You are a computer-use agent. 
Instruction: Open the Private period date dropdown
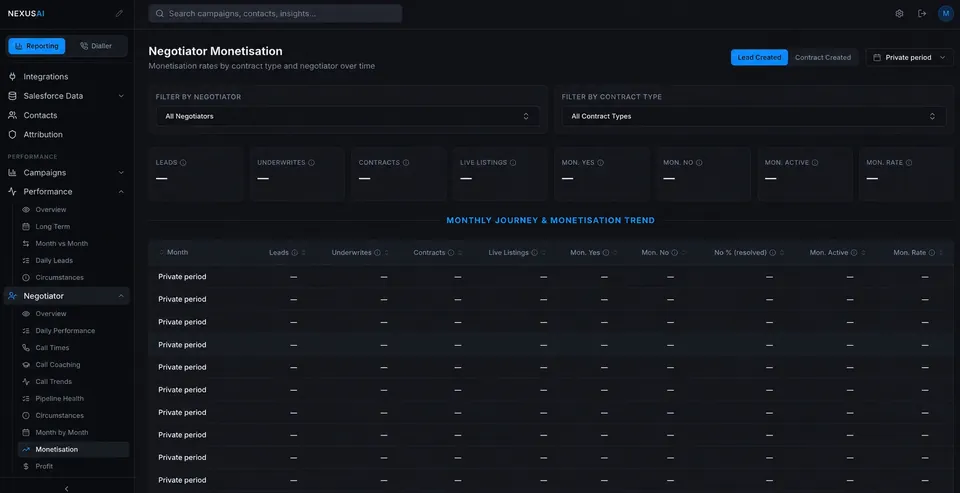909,58
